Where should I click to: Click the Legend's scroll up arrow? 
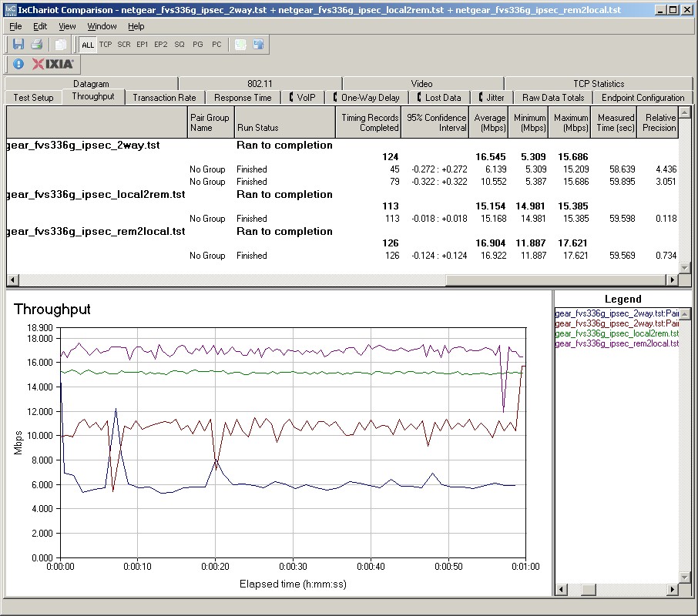(x=685, y=314)
